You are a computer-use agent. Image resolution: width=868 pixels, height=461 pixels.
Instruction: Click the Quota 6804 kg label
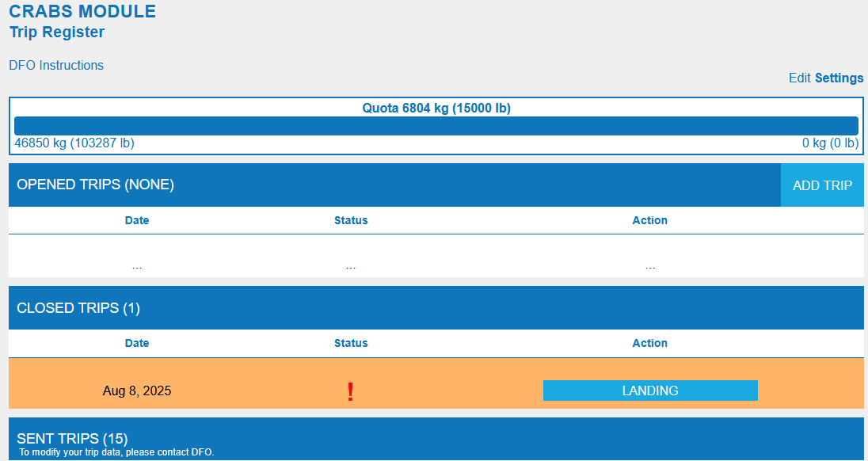pyautogui.click(x=436, y=109)
